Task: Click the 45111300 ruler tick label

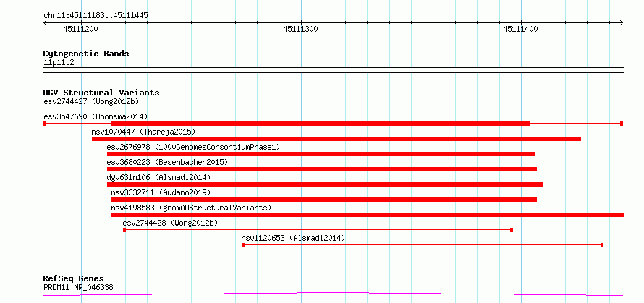Action: tap(300, 29)
